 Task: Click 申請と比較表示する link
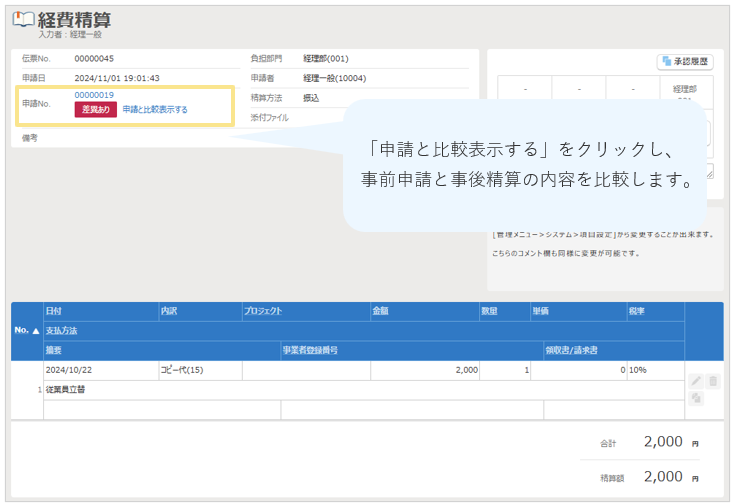pos(155,109)
